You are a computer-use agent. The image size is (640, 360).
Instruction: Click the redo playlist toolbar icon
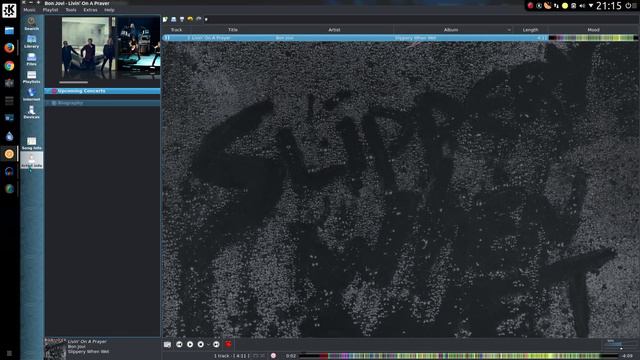(199, 19)
